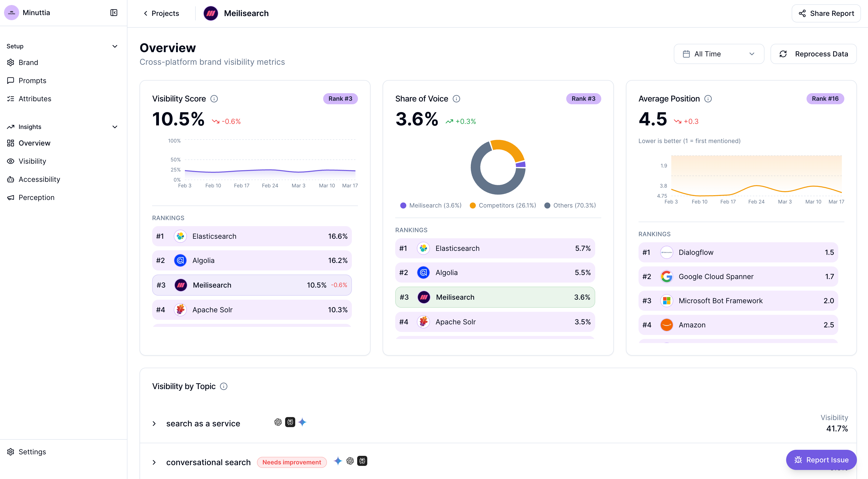The height and width of the screenshot is (479, 868).
Task: Open the Perception menu item
Action: click(36, 197)
